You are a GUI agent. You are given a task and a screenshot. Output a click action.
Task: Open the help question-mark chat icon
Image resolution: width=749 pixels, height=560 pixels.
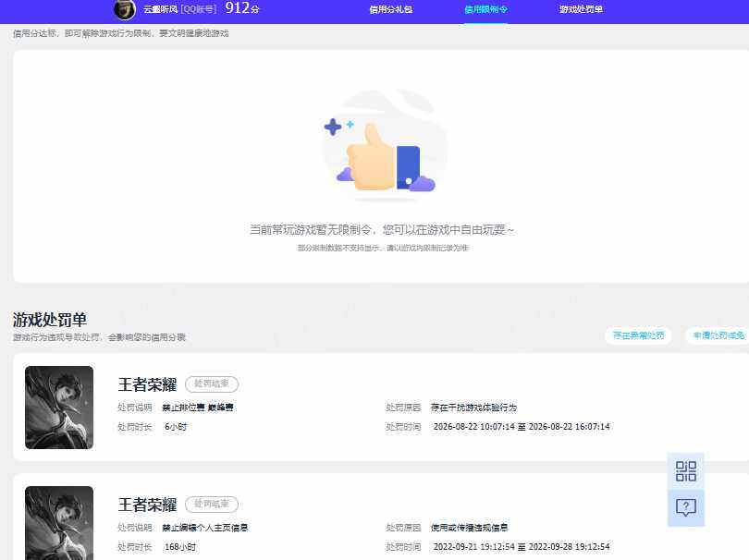coord(686,507)
